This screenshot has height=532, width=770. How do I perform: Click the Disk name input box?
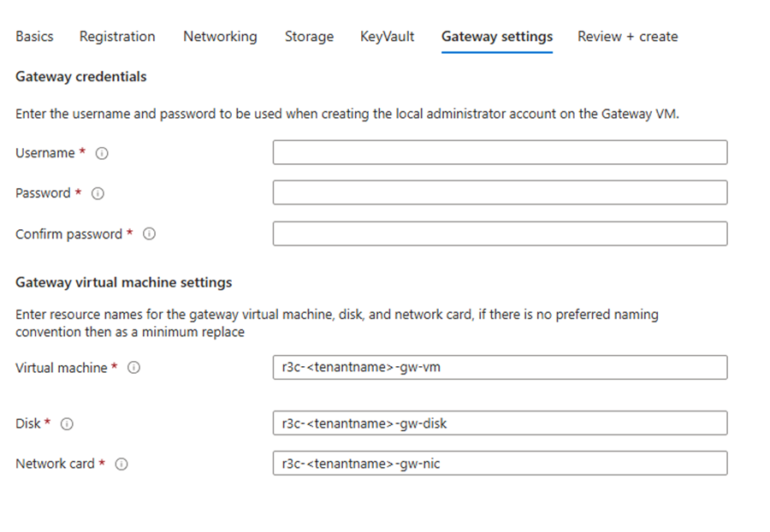(x=500, y=423)
